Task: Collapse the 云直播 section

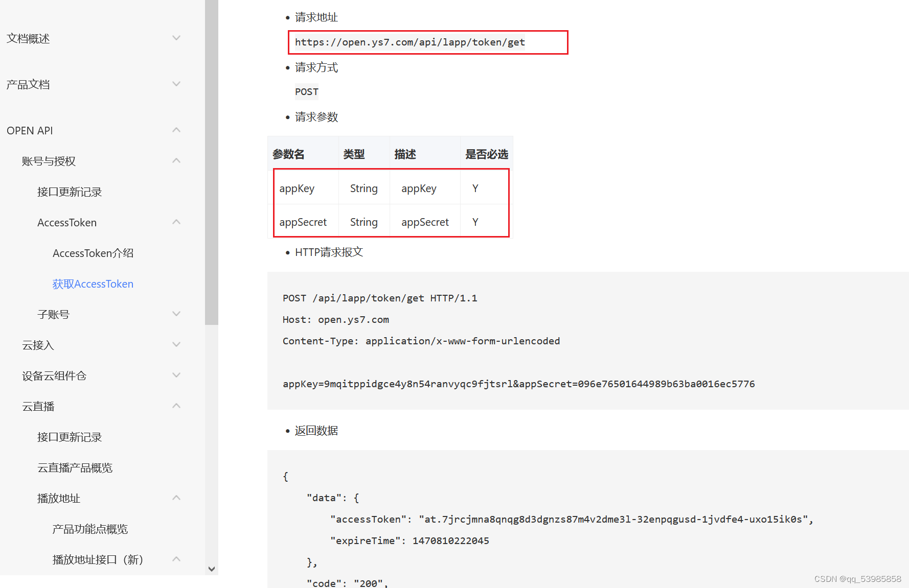Action: 176,406
